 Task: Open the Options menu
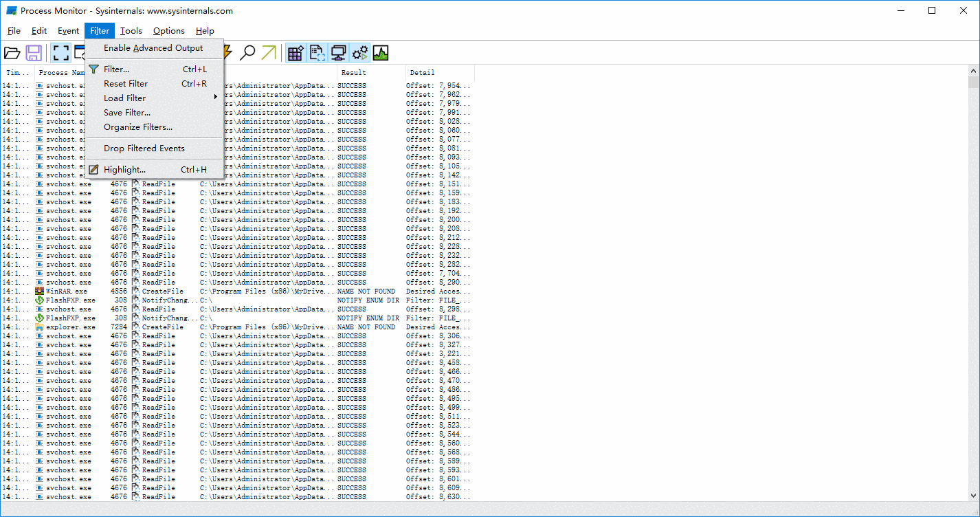[x=168, y=31]
